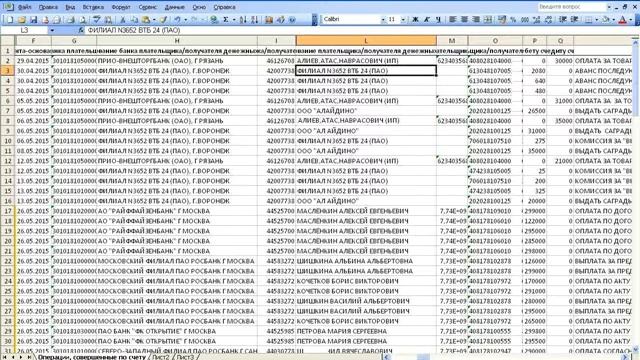The image size is (640, 360).
Task: Click the AutoSum sigma icon
Action: 225,20
